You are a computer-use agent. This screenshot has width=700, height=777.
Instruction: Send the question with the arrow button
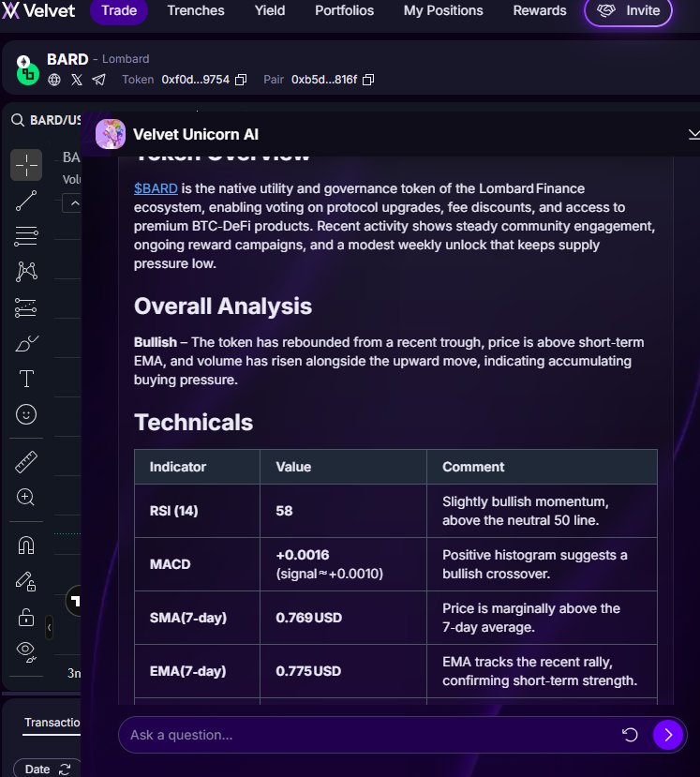point(667,735)
